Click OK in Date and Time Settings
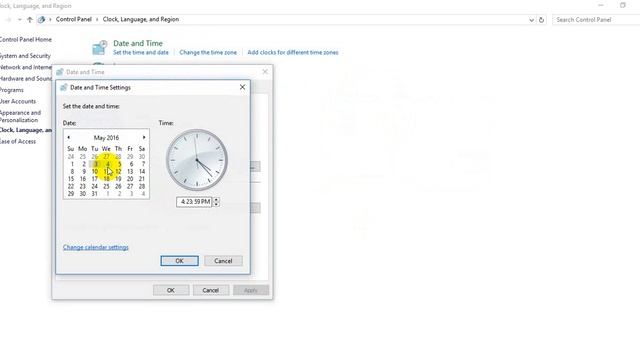The height and width of the screenshot is (360, 640). tap(180, 261)
